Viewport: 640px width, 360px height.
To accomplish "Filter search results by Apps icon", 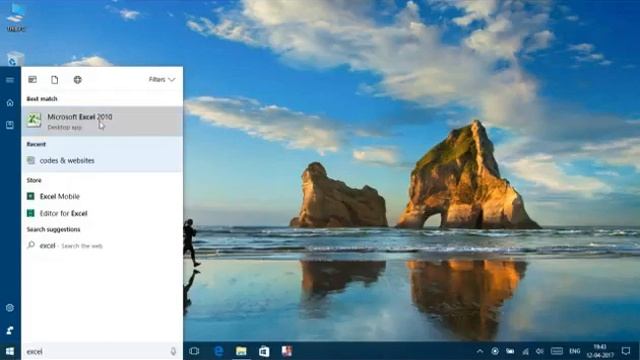I will click(x=33, y=80).
